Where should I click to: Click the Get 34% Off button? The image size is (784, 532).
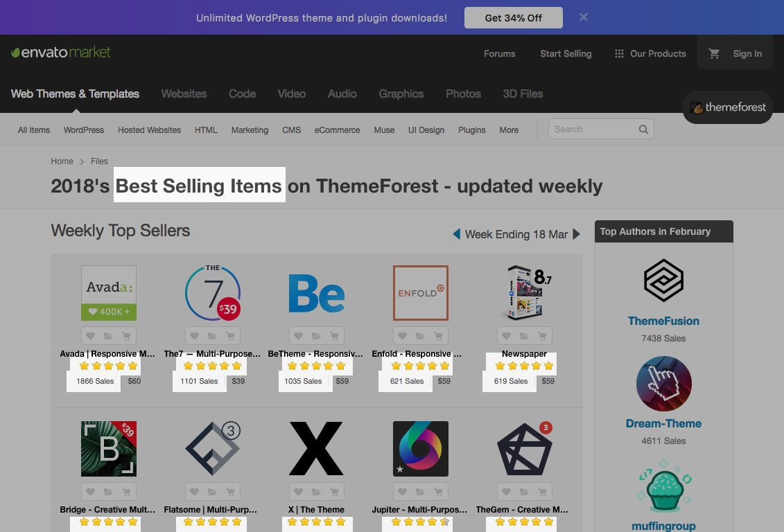pos(513,18)
